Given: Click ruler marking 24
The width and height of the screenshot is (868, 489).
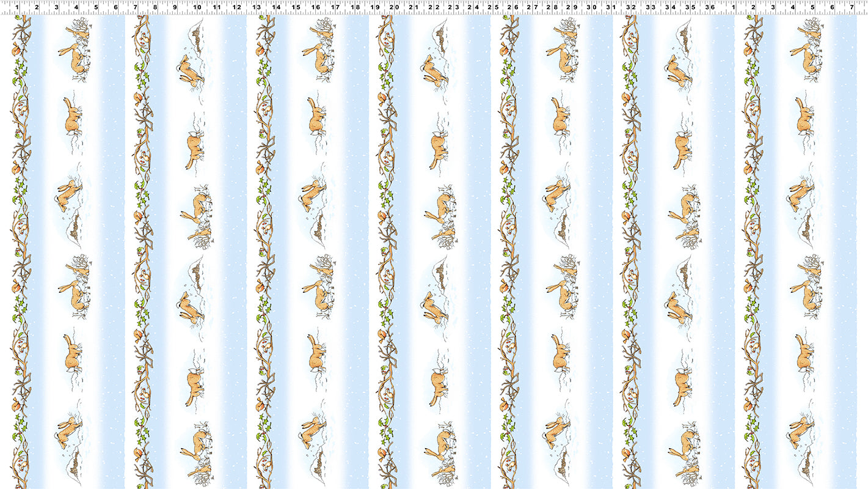Looking at the screenshot, I should (473, 7).
